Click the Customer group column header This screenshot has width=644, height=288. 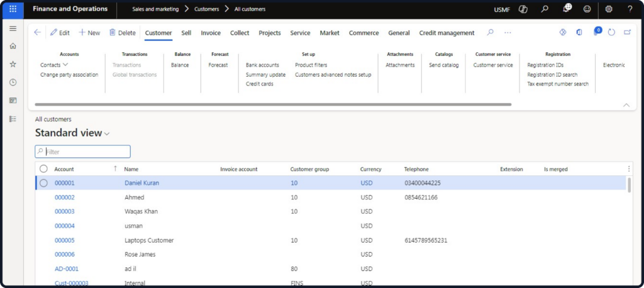(x=309, y=169)
